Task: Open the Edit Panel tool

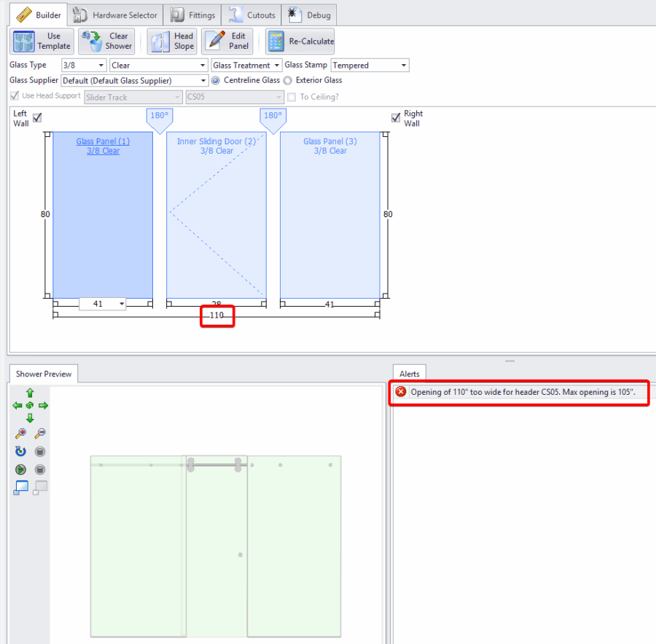Action: (227, 42)
